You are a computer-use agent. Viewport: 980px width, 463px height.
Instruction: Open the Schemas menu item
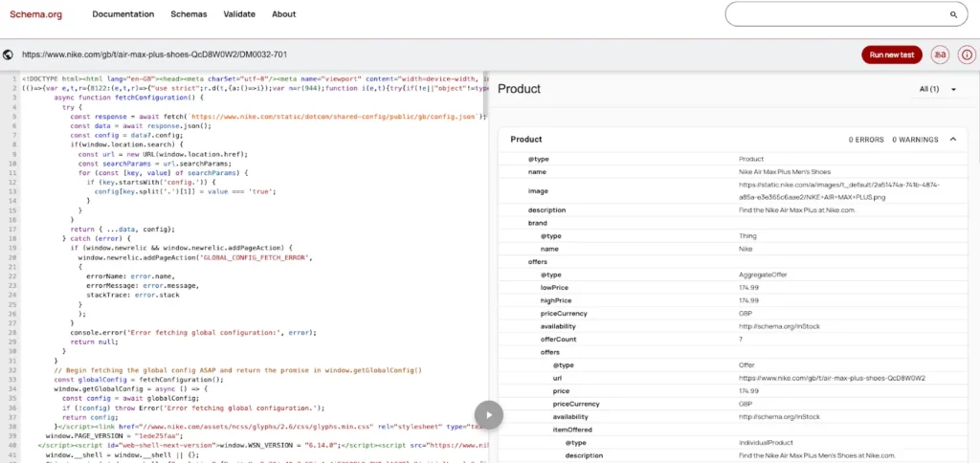189,14
